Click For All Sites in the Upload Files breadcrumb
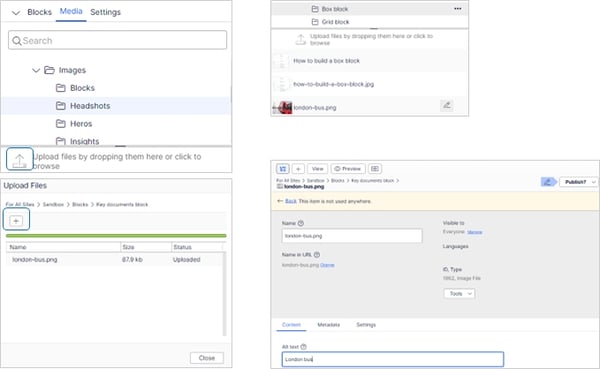The width and height of the screenshot is (600, 369). tap(20, 204)
